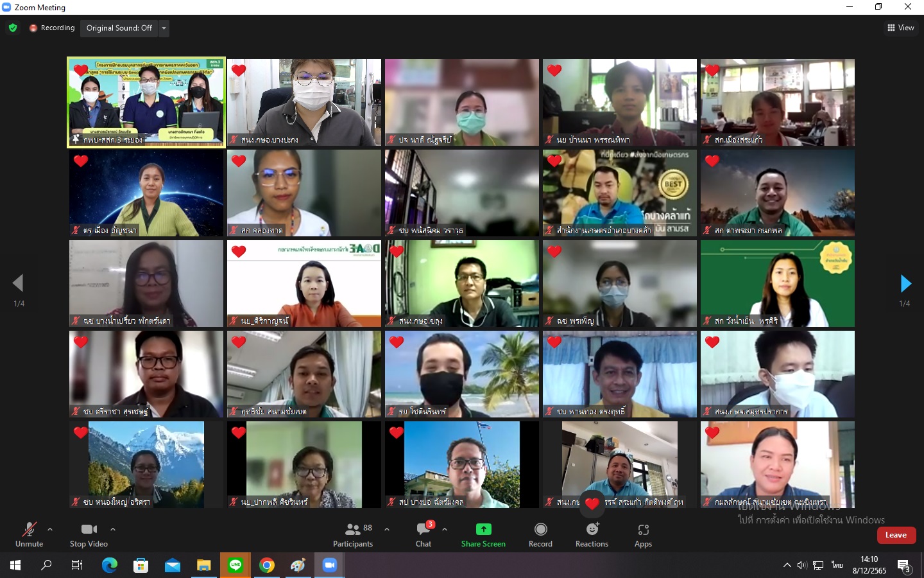
Task: Open Original Sound dropdown arrow
Action: click(164, 28)
